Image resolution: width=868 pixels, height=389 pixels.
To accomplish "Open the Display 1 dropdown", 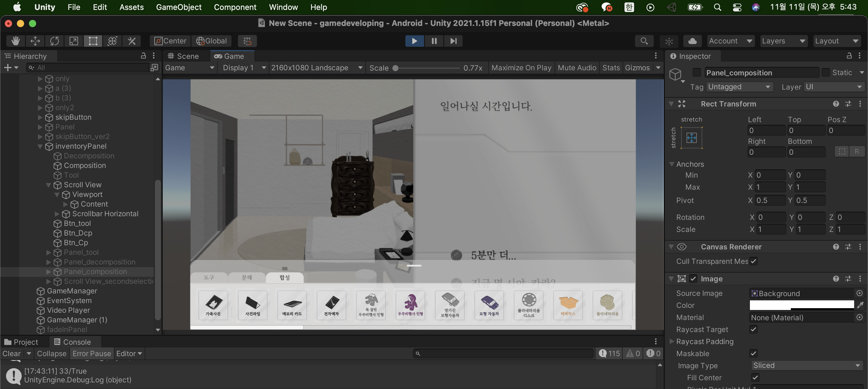I will pos(244,68).
